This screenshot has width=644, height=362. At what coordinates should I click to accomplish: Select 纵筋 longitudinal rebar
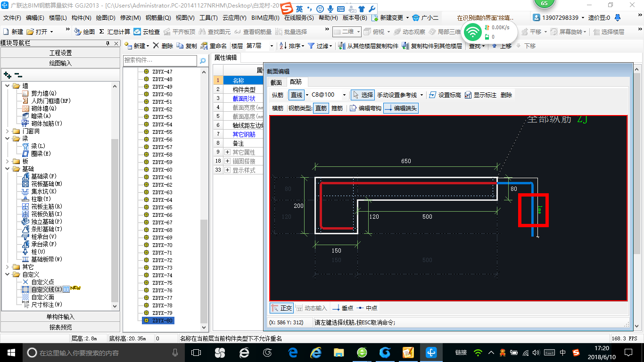click(x=278, y=95)
